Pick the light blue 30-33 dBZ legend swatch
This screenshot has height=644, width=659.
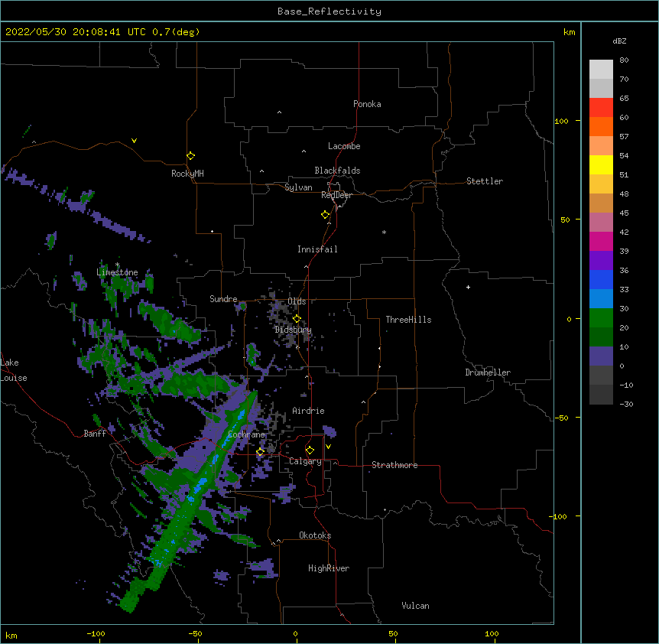[601, 298]
